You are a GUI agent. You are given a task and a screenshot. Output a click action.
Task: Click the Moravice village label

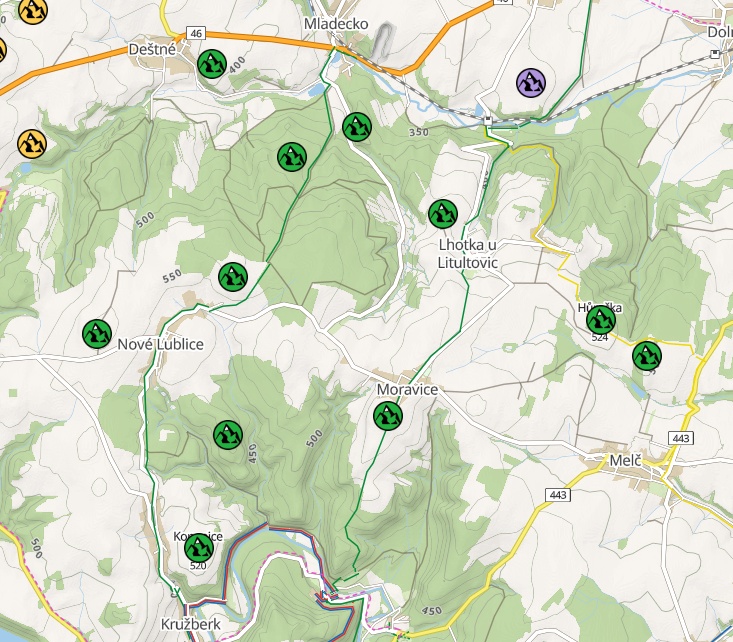pos(407,389)
